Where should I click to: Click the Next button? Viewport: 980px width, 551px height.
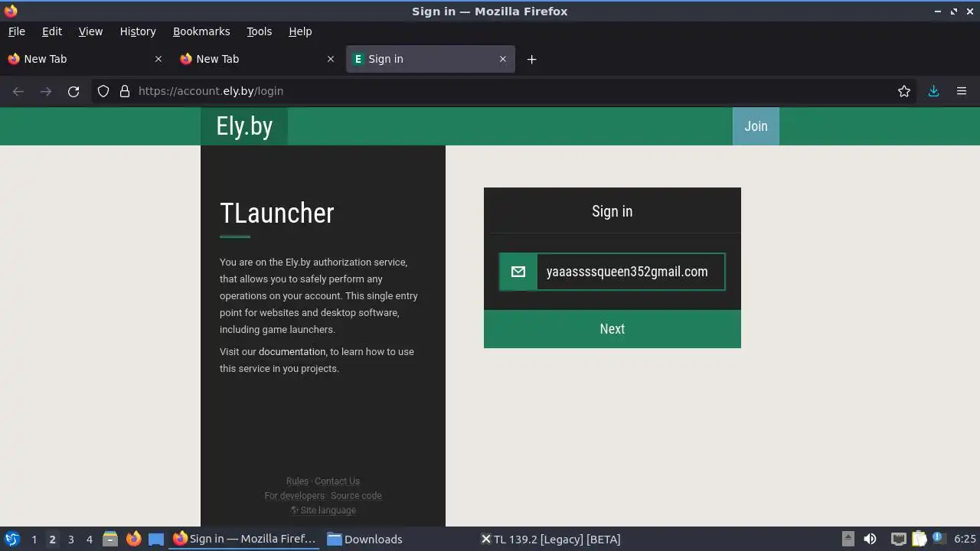coord(612,329)
